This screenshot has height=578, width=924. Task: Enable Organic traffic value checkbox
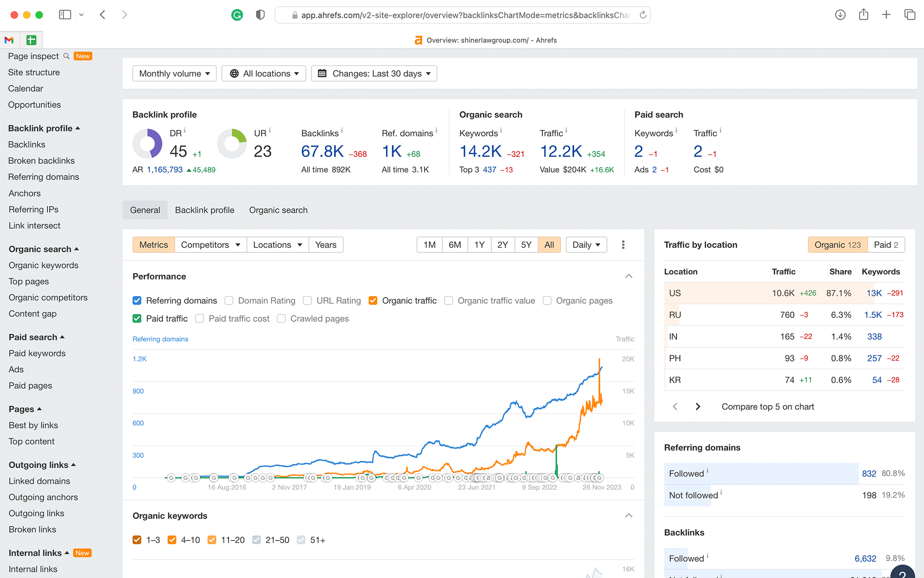(x=449, y=301)
